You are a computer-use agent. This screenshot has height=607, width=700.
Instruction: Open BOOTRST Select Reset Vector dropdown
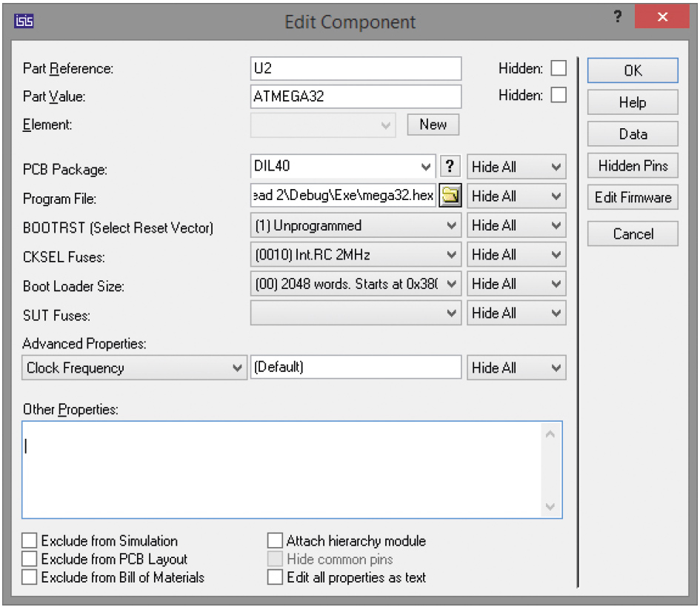click(356, 225)
